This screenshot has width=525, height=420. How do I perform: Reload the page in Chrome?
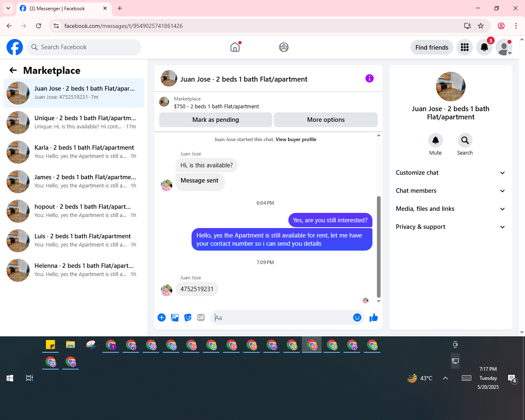[x=39, y=26]
